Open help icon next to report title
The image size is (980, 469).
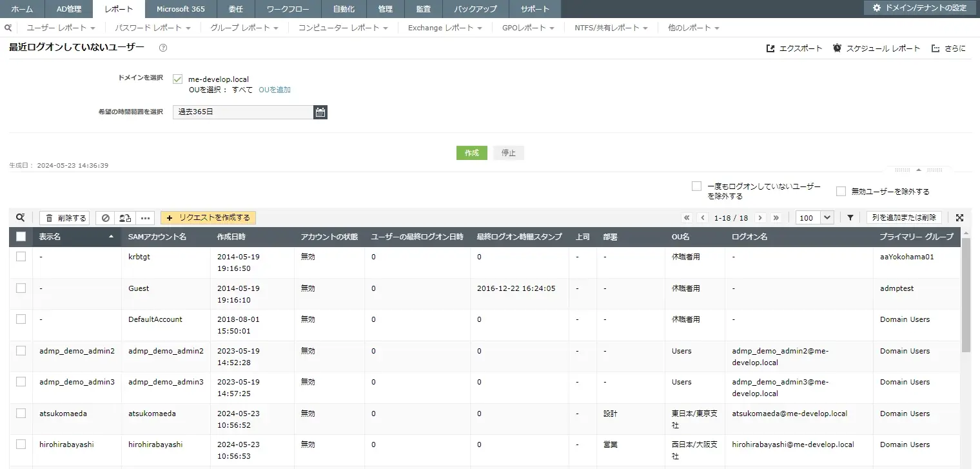pos(163,48)
